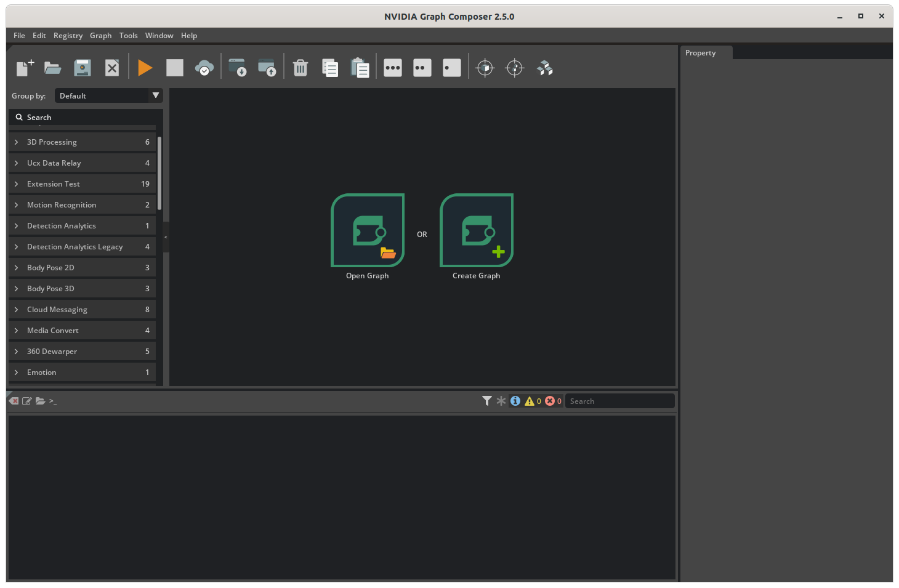Copy selection using the toolbar copy icon
The width and height of the screenshot is (899, 588).
[330, 68]
